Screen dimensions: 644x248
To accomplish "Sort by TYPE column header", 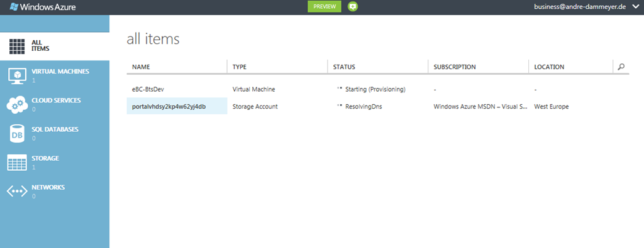I will [x=240, y=67].
